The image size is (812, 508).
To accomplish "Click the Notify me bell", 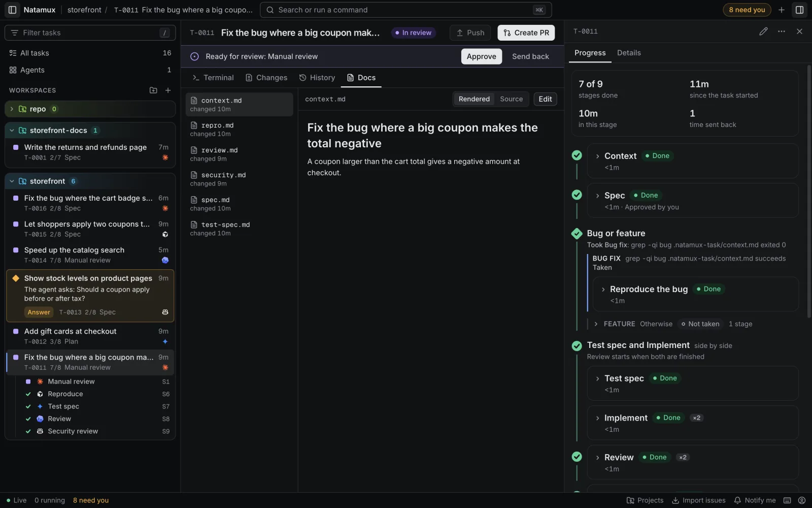I will pyautogui.click(x=755, y=500).
